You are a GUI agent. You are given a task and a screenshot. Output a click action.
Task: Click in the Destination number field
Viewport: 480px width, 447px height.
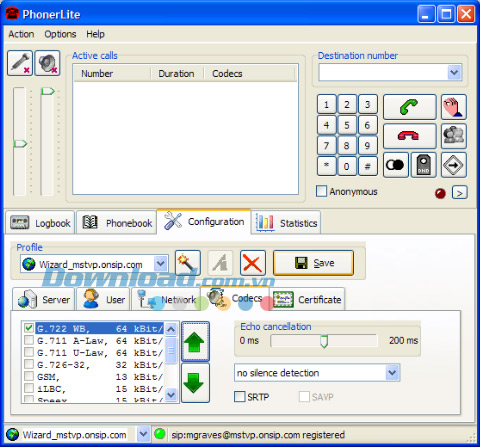(x=383, y=72)
